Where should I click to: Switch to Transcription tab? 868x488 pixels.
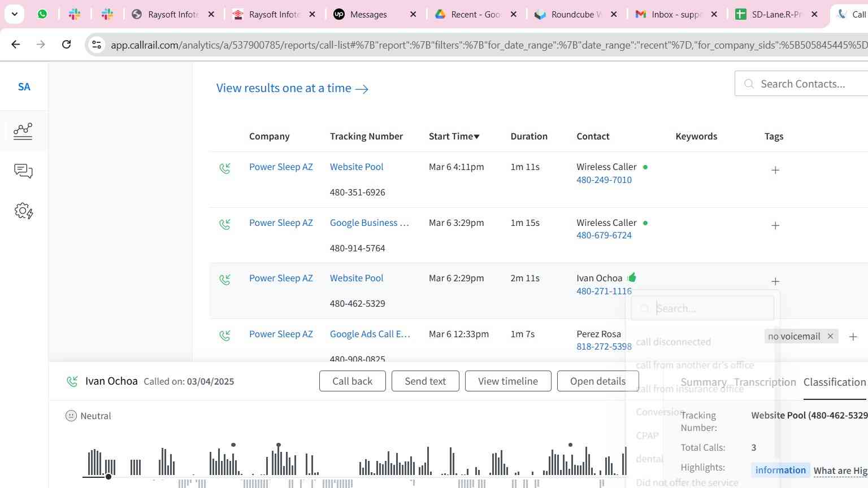(x=765, y=382)
